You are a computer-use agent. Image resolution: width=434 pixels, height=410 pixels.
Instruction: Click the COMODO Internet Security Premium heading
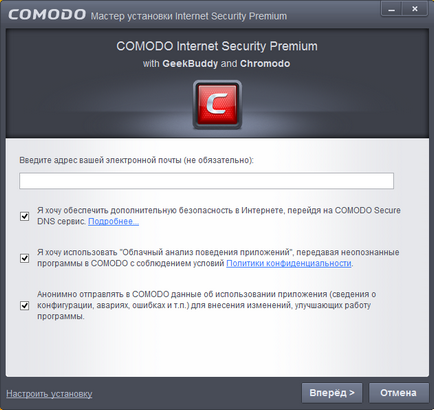pos(217,46)
